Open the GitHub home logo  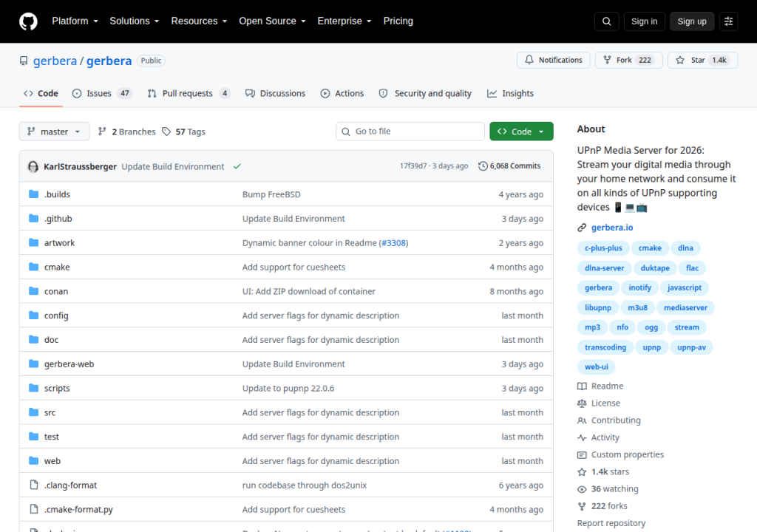(28, 21)
